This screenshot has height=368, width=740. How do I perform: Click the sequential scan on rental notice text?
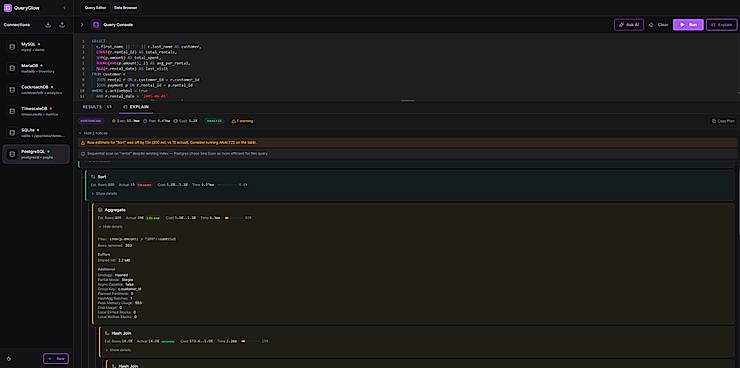pos(178,154)
